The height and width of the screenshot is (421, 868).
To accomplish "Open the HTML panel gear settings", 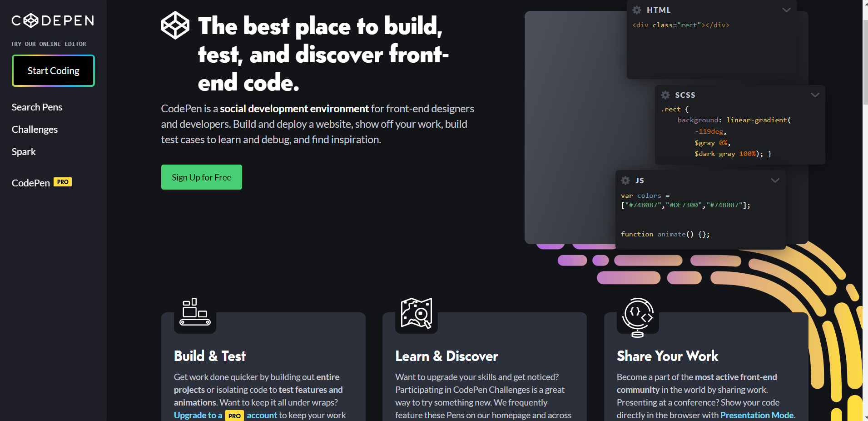I will [x=637, y=10].
